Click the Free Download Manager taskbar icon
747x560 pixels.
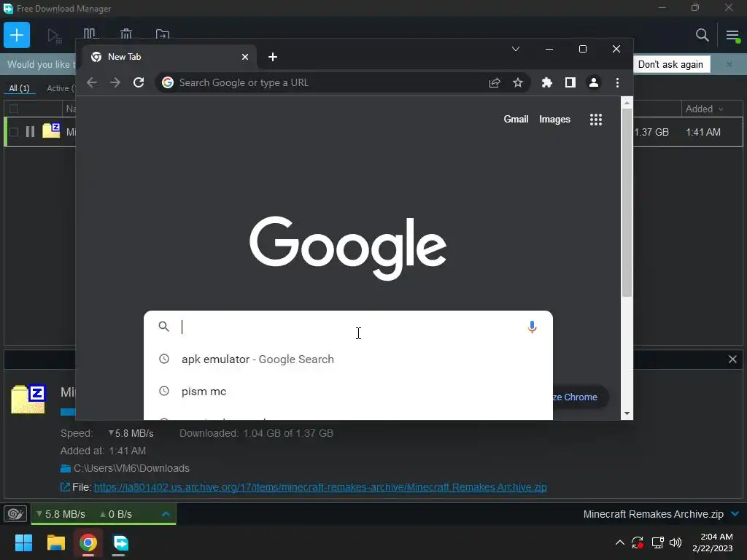coord(120,542)
